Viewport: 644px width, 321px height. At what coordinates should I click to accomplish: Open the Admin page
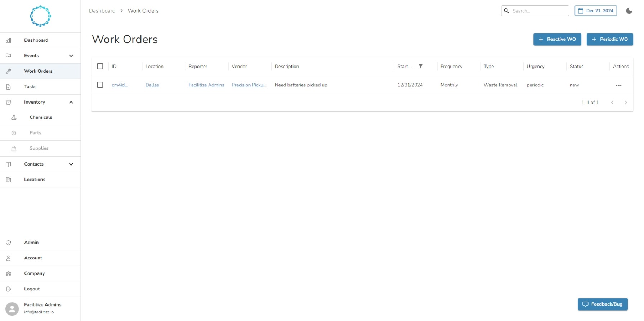pos(40,243)
